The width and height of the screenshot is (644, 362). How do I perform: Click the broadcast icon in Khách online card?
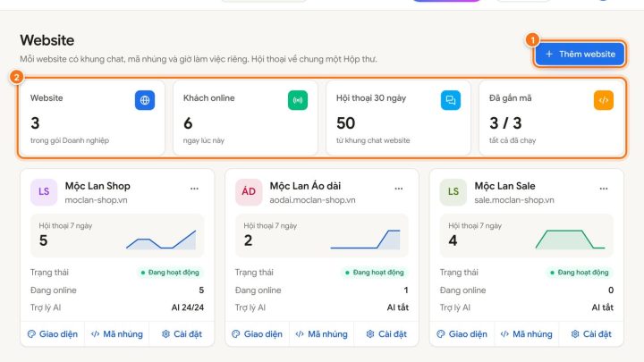tap(298, 100)
